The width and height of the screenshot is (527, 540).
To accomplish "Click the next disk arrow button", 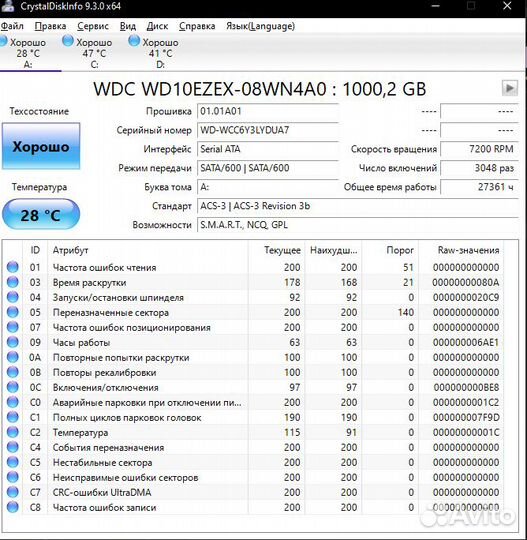I will [x=510, y=89].
